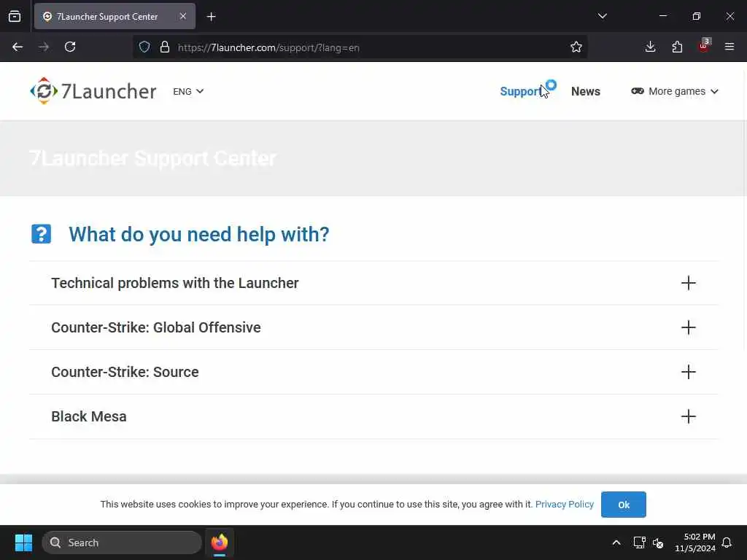Click the blue question mark icon

pyautogui.click(x=42, y=234)
